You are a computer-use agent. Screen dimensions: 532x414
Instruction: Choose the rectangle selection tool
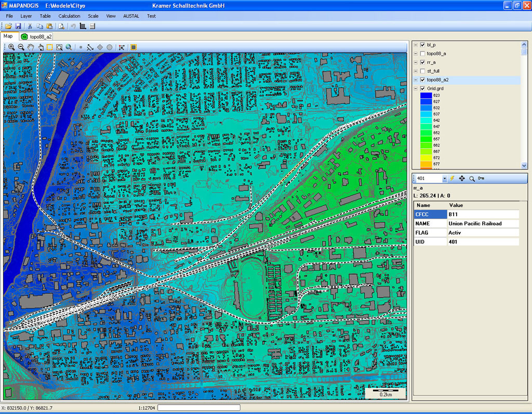click(50, 47)
